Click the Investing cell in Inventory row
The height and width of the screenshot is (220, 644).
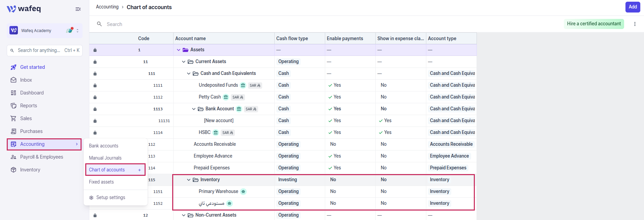(x=287, y=180)
